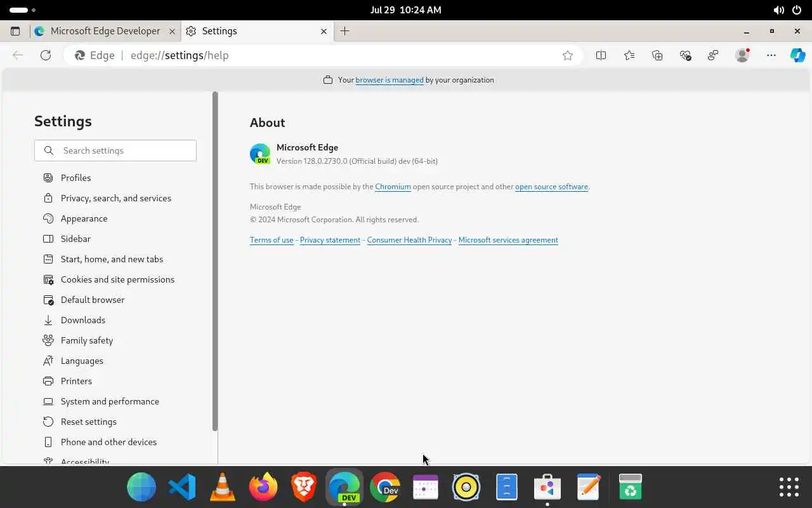Click Edge Dev icon in dock
Image resolution: width=812 pixels, height=508 pixels.
tap(344, 488)
